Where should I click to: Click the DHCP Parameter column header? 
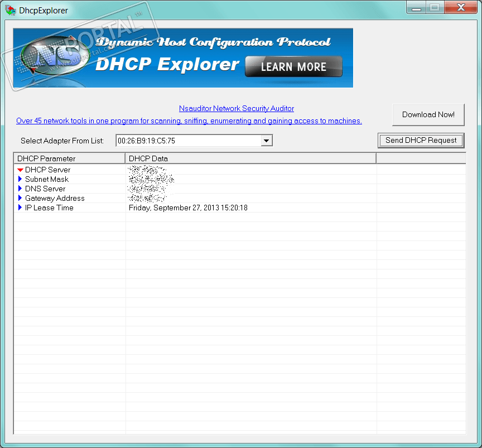pyautogui.click(x=70, y=158)
